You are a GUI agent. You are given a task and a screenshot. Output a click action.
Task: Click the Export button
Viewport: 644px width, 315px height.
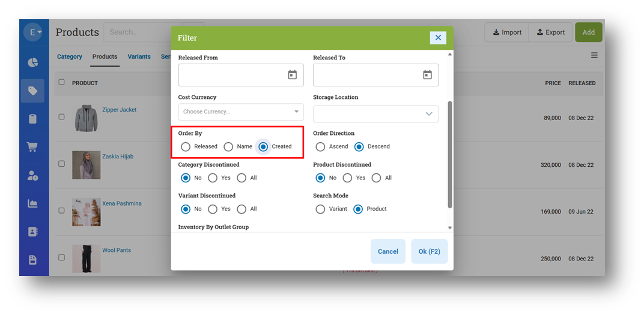(550, 32)
